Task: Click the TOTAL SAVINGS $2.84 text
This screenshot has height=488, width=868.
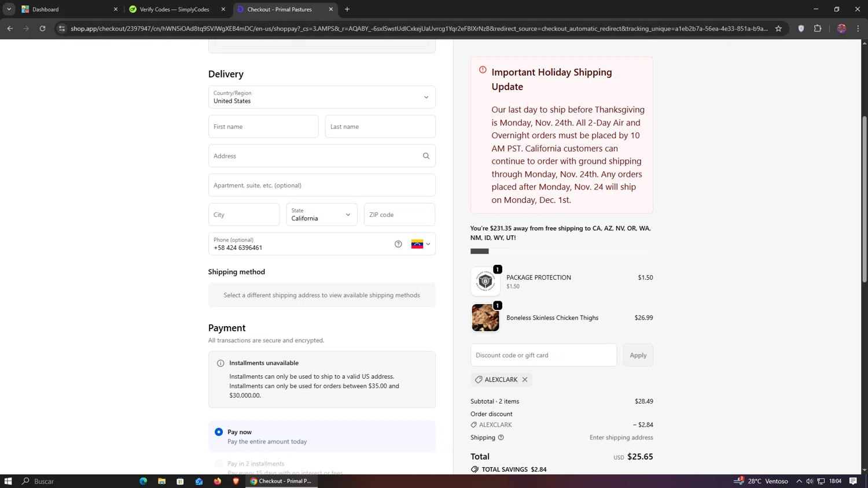Action: tap(514, 469)
